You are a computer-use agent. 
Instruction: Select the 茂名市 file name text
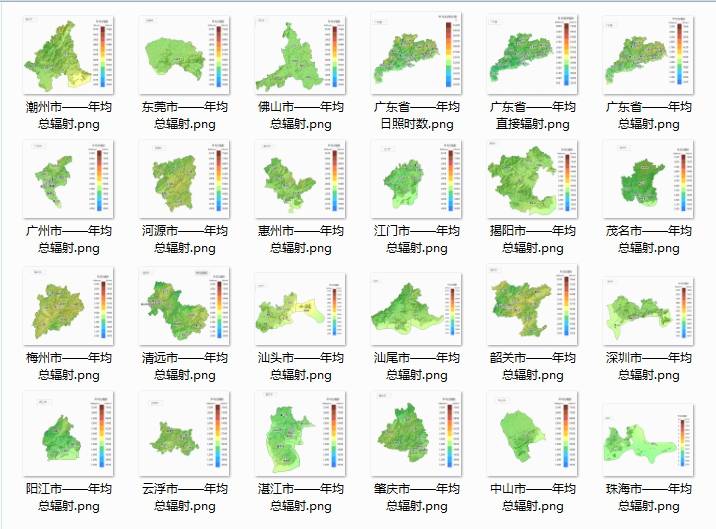click(x=649, y=239)
